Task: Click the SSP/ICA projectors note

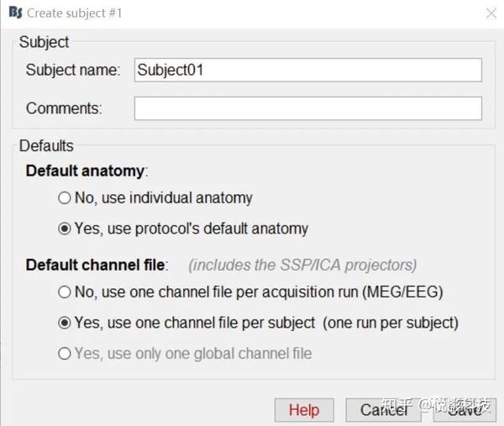Action: coord(302,265)
